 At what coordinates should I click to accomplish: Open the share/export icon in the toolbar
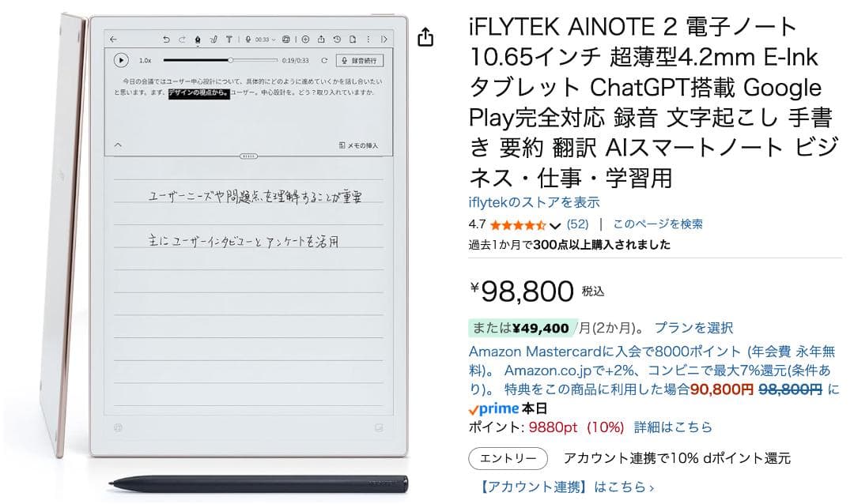[x=322, y=39]
